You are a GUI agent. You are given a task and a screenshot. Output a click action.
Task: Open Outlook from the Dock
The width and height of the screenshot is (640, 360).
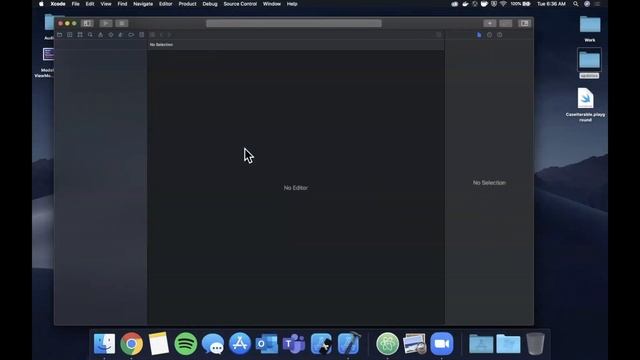pyautogui.click(x=267, y=344)
